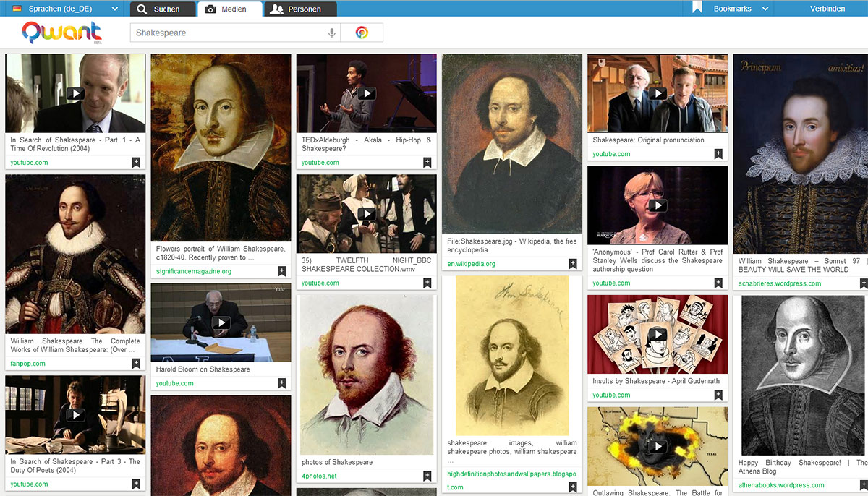
Task: Play the Harold Bloom on Shakespeare video
Action: [x=221, y=323]
